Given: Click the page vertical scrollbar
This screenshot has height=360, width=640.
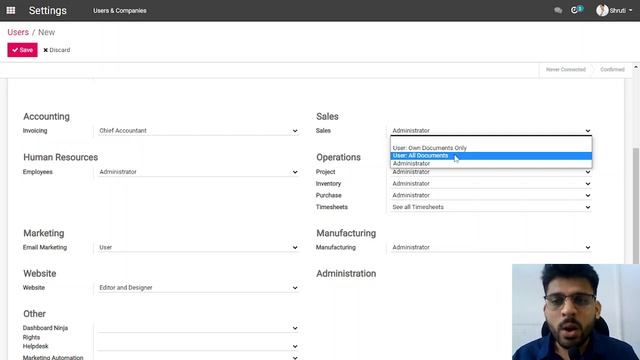Looking at the screenshot, I should coord(636,206).
